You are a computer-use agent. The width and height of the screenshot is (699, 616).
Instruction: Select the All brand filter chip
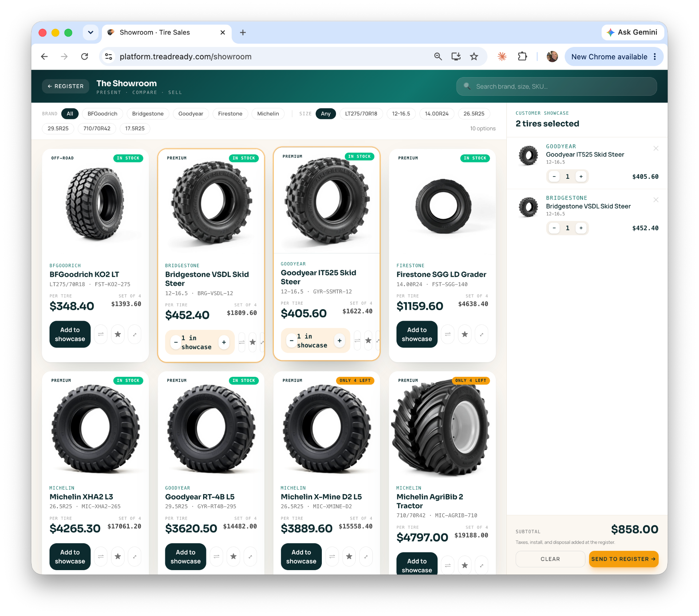(x=70, y=114)
